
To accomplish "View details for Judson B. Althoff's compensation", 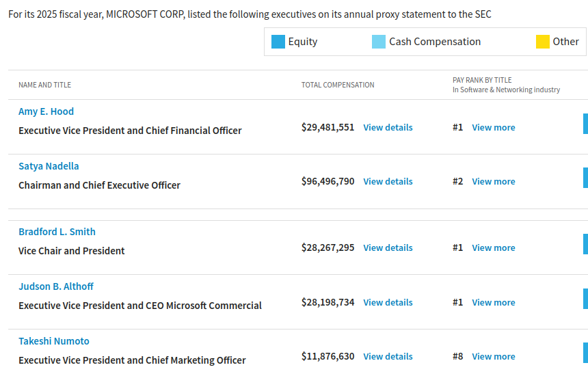I will tap(388, 302).
